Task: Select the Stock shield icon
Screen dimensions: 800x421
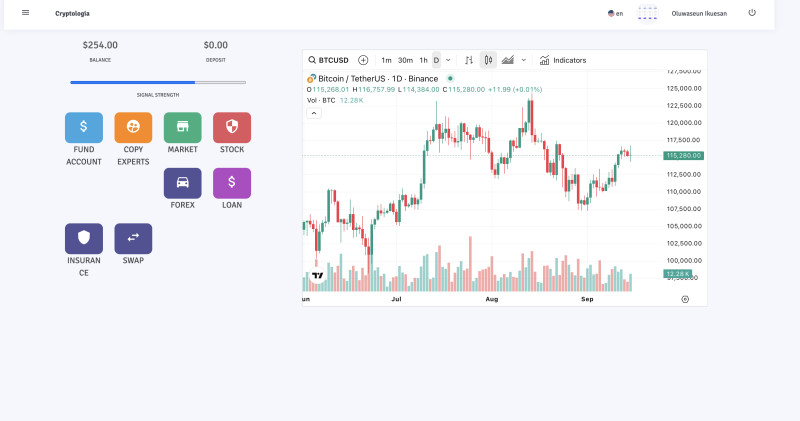Action: click(232, 127)
